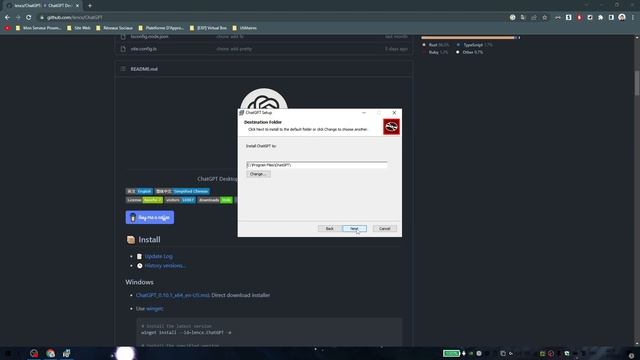Click the Change... folder button

pos(258,174)
